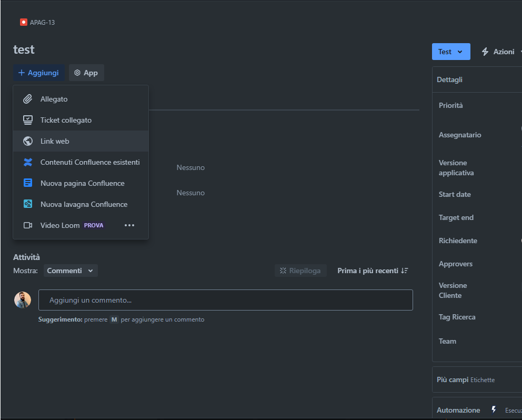The image size is (522, 420).
Task: Click the App target icon
Action: [77, 73]
